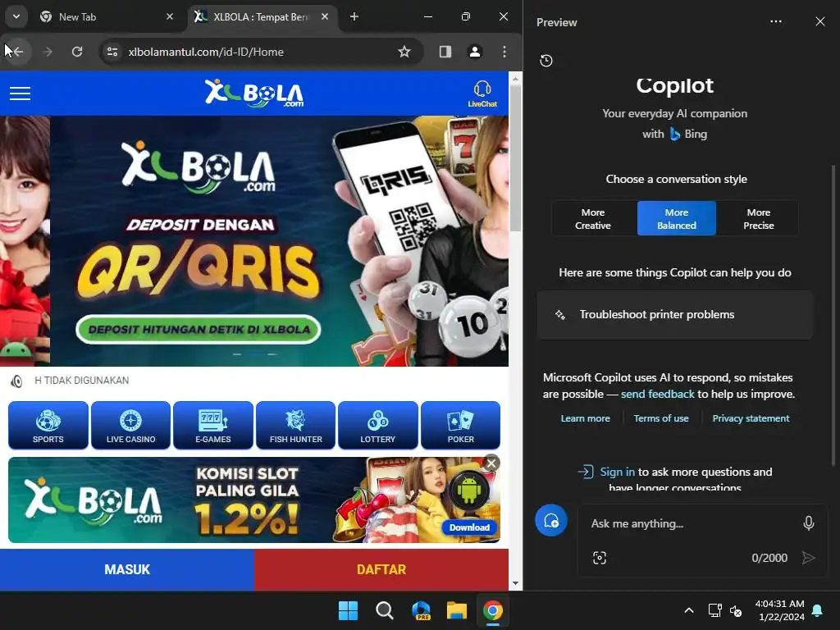View site information icon in address bar
Image resolution: width=840 pixels, height=630 pixels.
[x=112, y=52]
